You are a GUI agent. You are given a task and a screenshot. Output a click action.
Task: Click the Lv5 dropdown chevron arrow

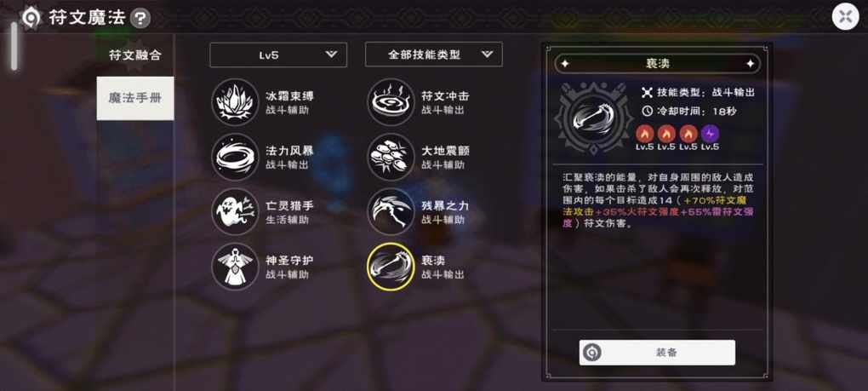click(x=331, y=54)
